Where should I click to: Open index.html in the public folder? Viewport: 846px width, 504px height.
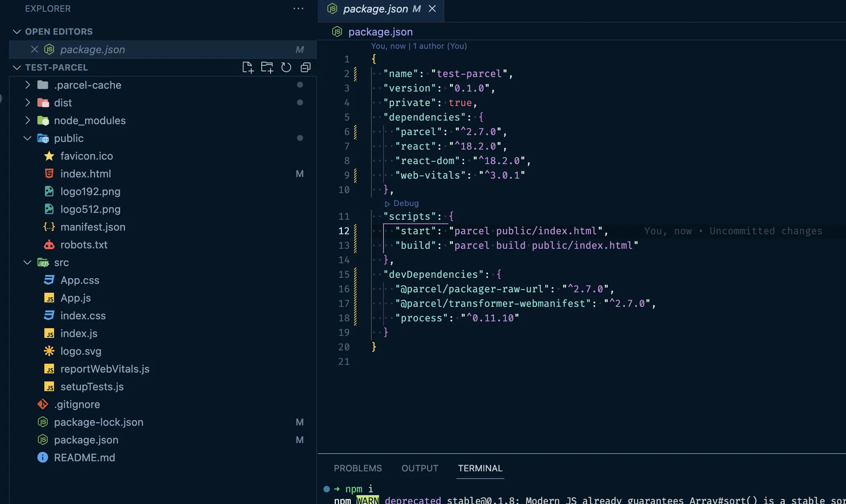point(85,174)
